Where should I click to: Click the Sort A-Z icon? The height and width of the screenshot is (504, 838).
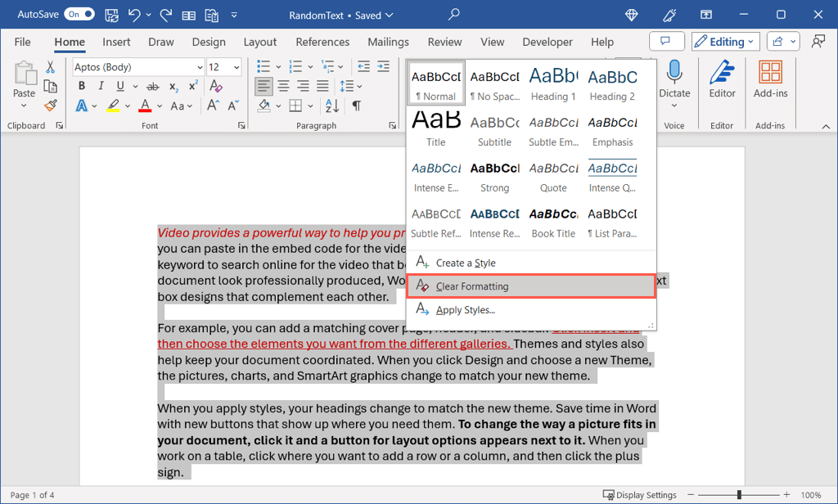pyautogui.click(x=332, y=106)
